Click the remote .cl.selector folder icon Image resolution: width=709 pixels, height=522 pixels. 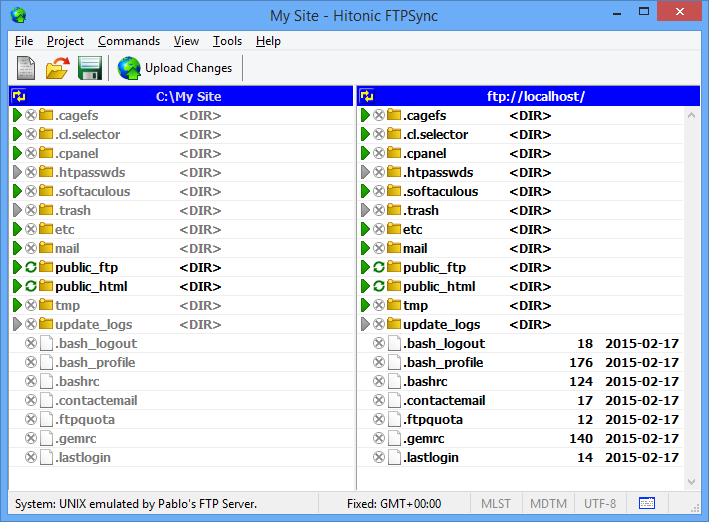click(x=394, y=134)
